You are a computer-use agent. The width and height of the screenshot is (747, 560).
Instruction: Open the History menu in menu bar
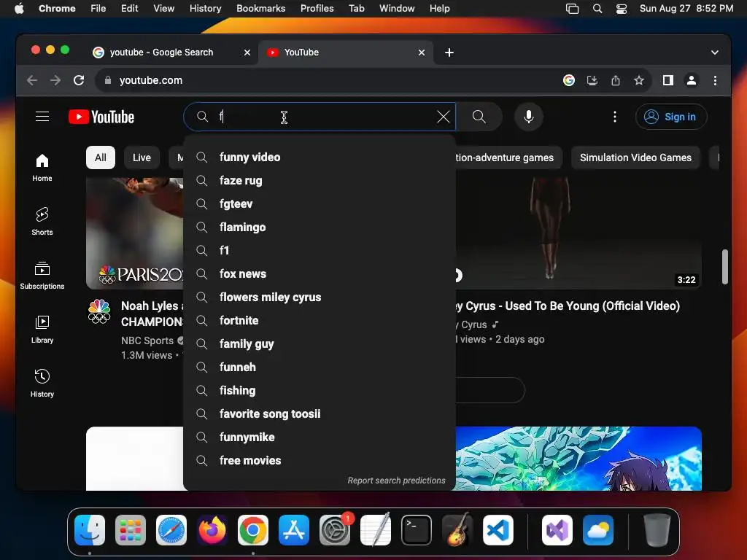point(205,9)
